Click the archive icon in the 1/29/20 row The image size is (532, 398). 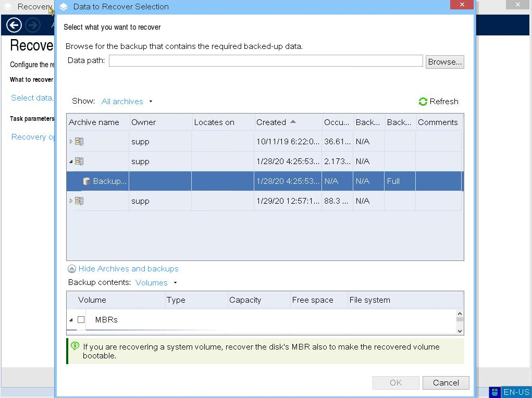(x=79, y=201)
